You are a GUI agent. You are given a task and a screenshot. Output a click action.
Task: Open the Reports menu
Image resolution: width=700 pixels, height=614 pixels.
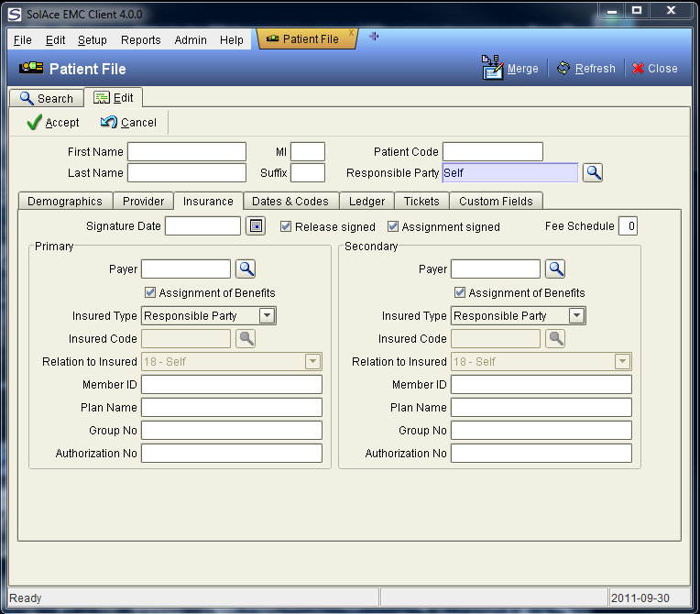click(x=140, y=40)
